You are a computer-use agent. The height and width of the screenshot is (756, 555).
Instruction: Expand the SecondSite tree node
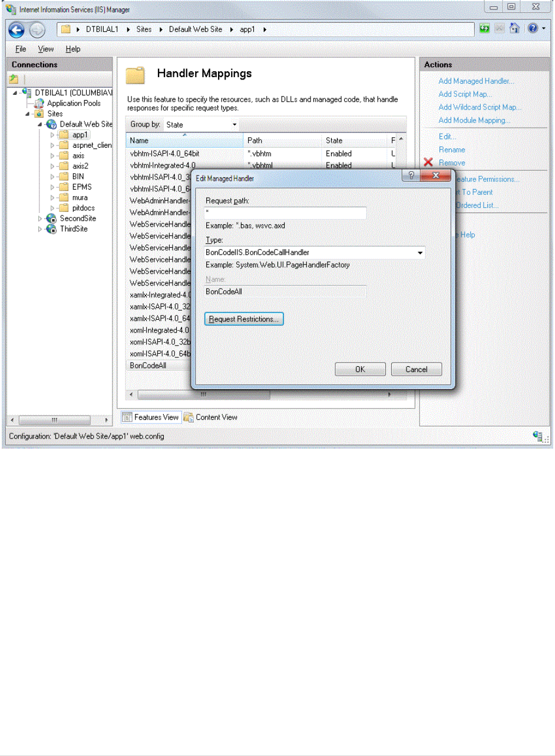coord(40,218)
